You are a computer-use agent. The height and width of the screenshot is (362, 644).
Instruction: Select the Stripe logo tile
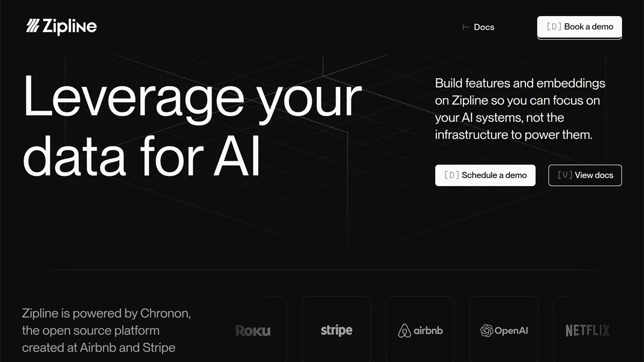pos(336,330)
